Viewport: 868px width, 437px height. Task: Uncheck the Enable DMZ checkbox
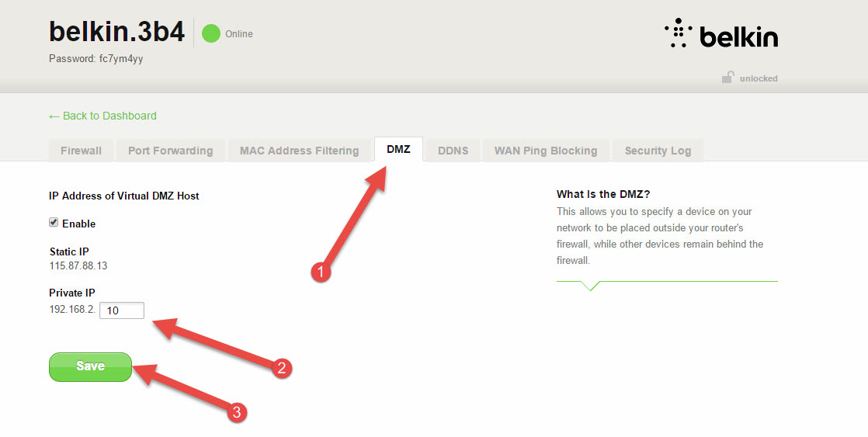(54, 223)
